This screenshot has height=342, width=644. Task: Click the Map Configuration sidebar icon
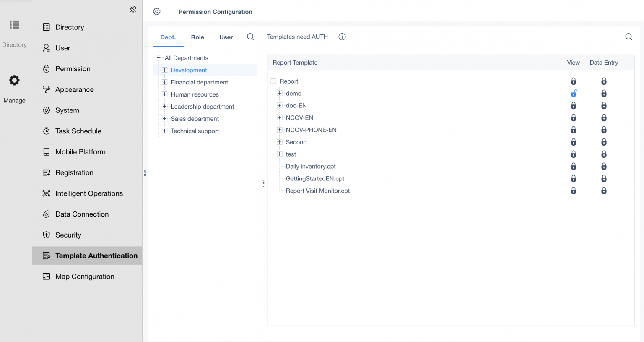[x=47, y=276]
